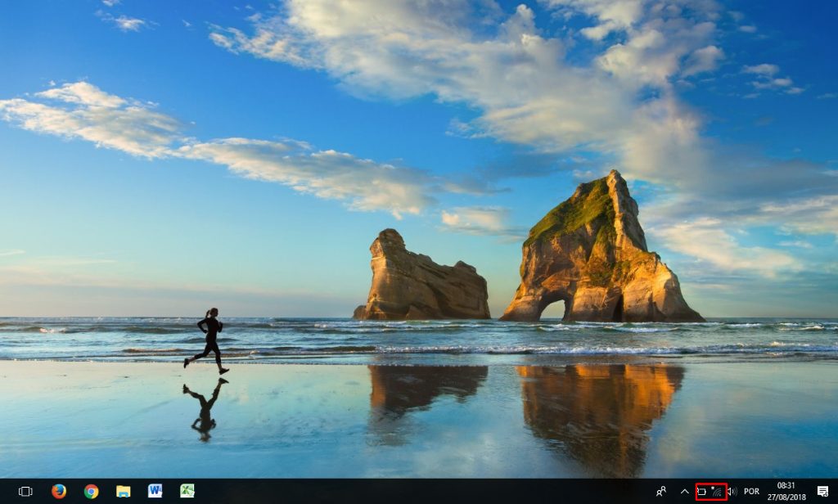Viewport: 838px width, 504px height.
Task: Open the Wi-Fi network tray icon
Action: pyautogui.click(x=717, y=492)
